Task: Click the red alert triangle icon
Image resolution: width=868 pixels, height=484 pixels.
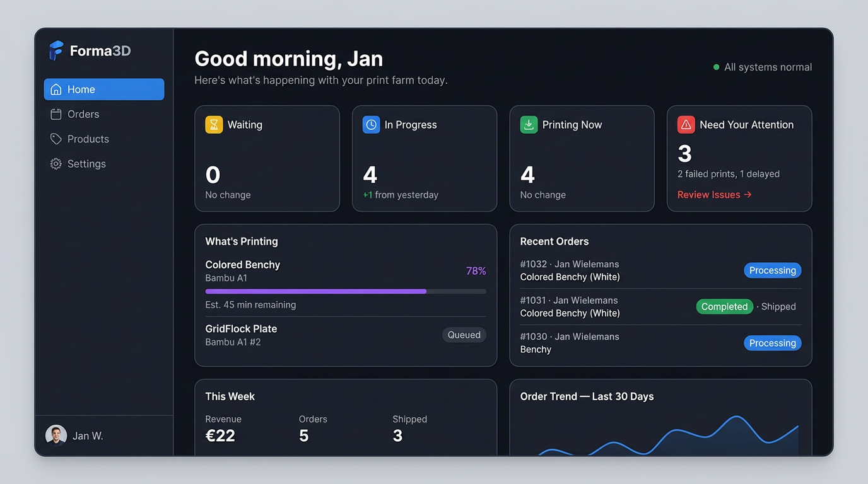Action: point(686,124)
